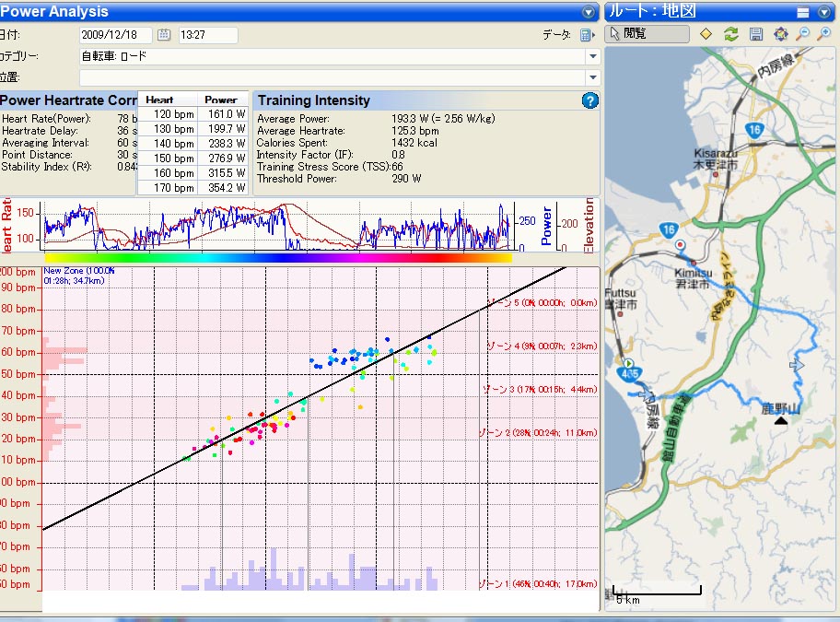Select the 130 bpm table cell
Image resolution: width=840 pixels, height=622 pixels.
click(168, 129)
